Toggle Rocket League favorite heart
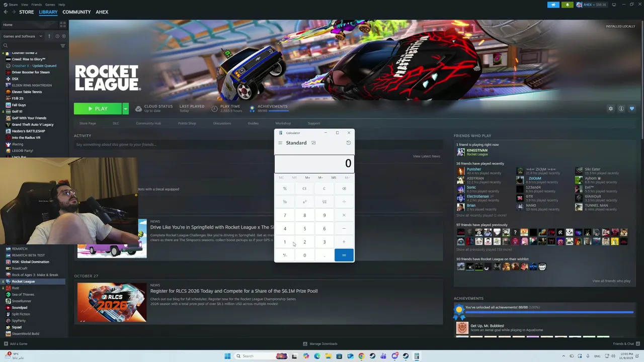Screen dimensions: 644x362 (x=632, y=109)
